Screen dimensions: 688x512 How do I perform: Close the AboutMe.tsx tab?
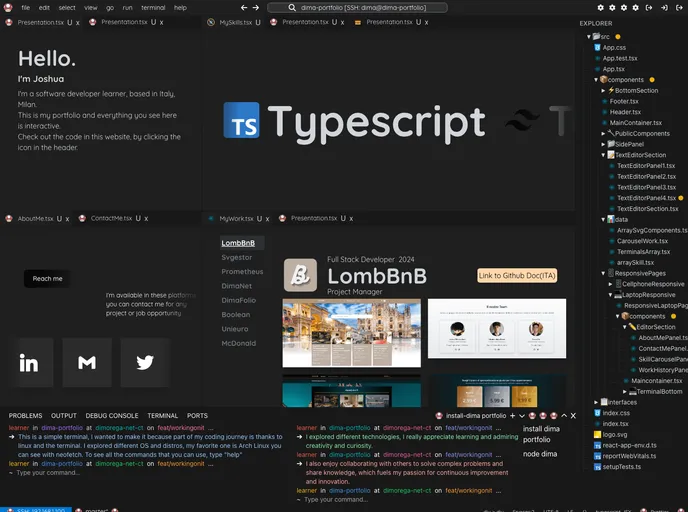click(67, 218)
